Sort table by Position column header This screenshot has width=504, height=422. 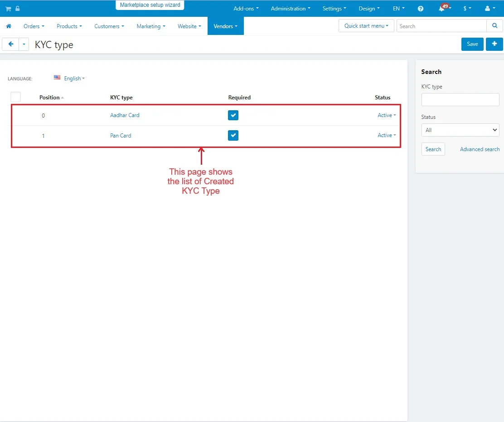[50, 98]
